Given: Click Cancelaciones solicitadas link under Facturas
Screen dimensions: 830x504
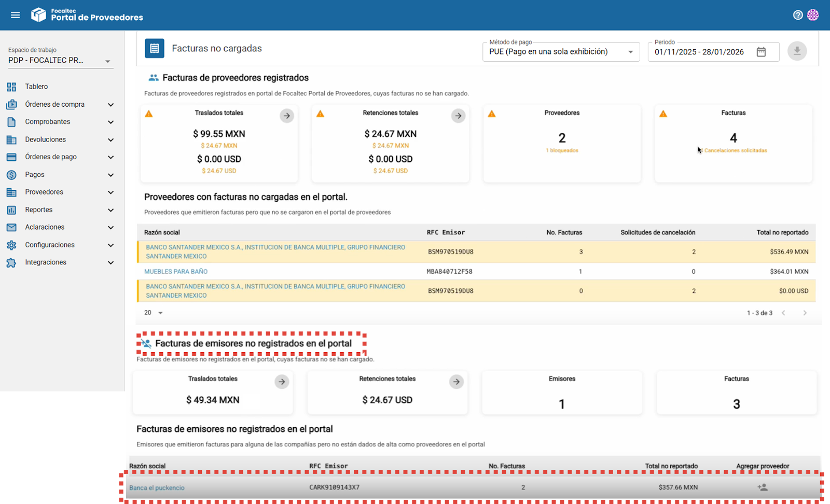Looking at the screenshot, I should click(734, 150).
